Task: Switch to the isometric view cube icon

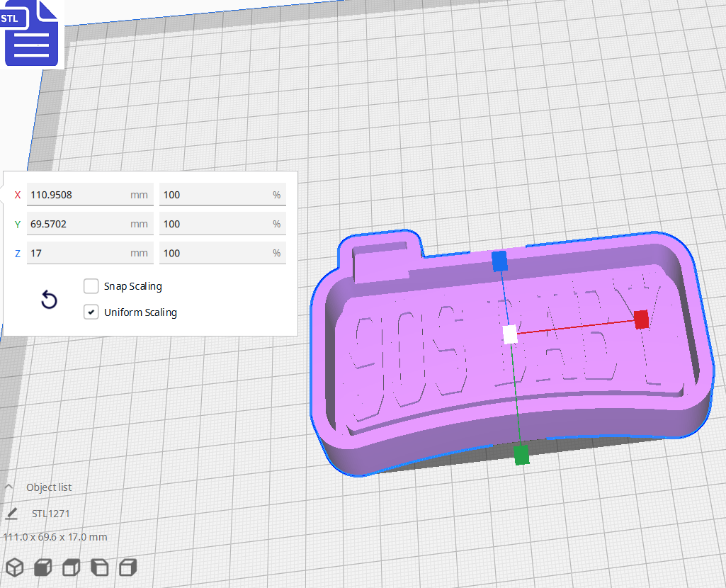Action: (14, 567)
